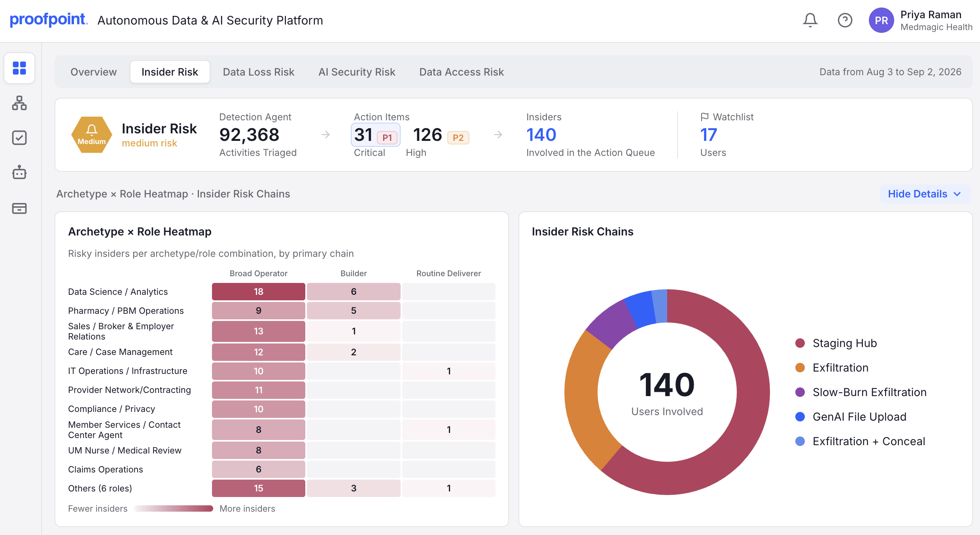Click the Priya Raman account name

click(931, 15)
